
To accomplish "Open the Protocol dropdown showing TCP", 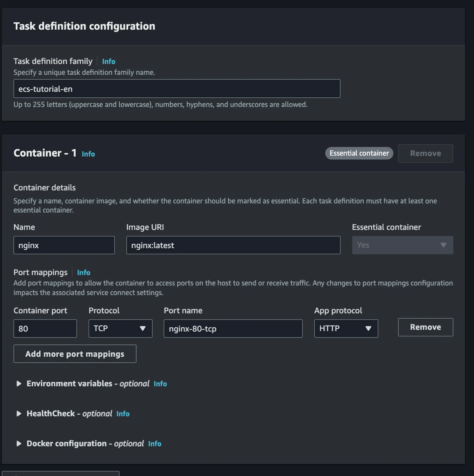I will click(120, 328).
